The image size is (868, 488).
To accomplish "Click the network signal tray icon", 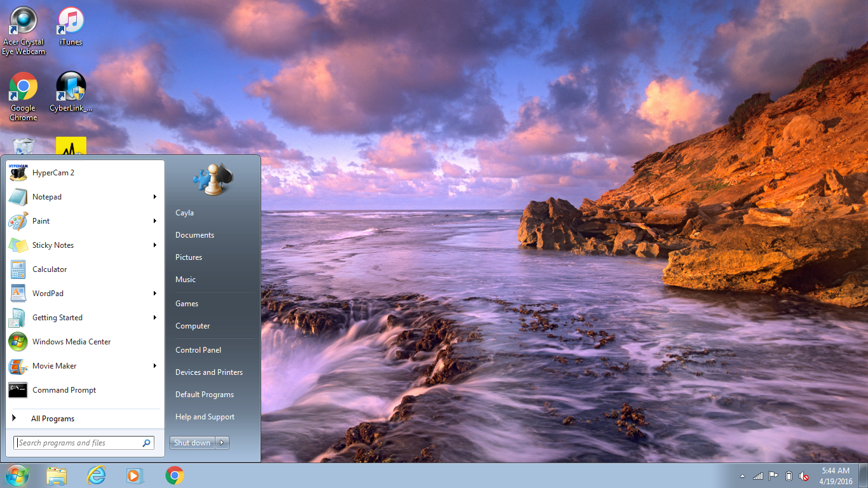I will click(x=758, y=476).
